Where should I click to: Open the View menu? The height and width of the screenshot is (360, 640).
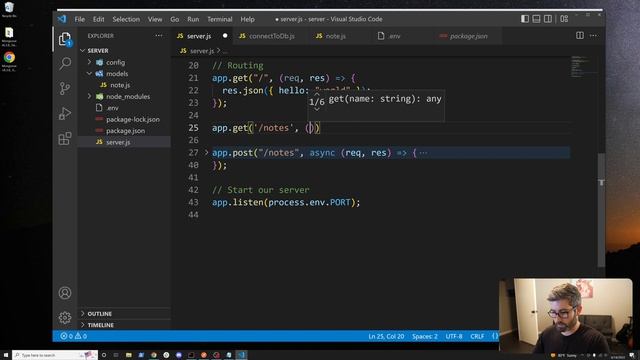(155, 19)
